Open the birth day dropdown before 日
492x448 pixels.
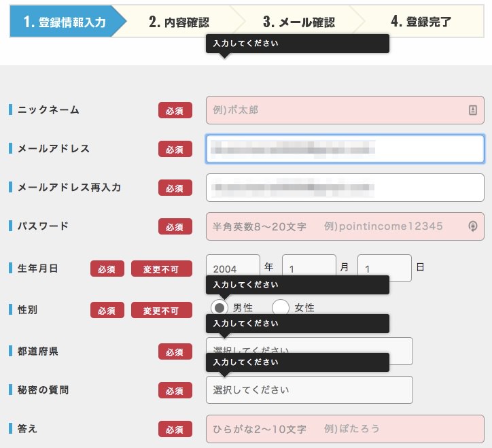385,268
